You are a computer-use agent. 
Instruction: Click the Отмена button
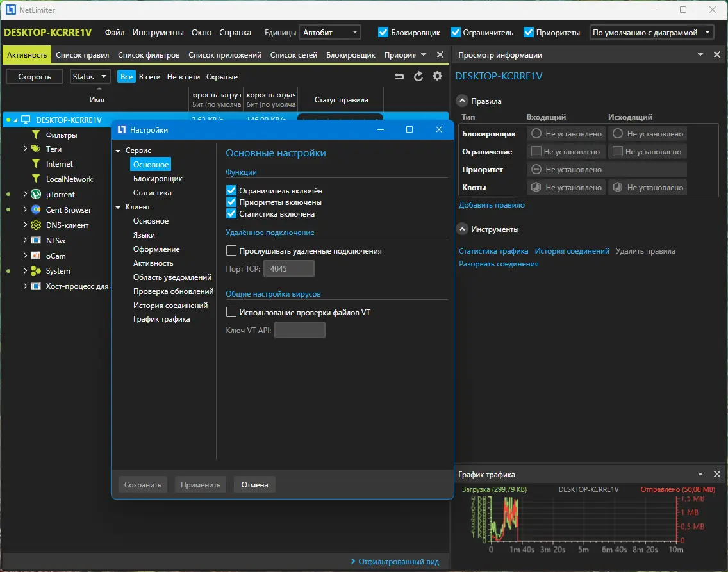[254, 485]
